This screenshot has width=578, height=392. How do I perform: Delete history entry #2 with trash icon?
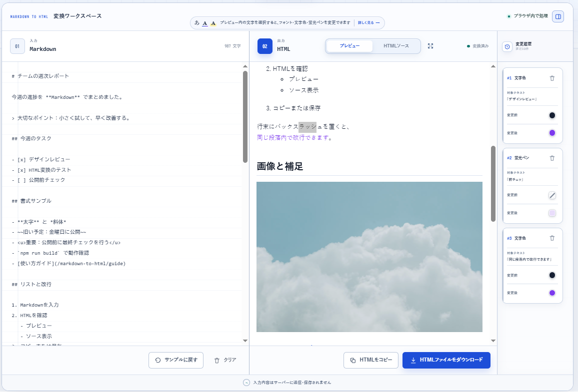point(552,158)
